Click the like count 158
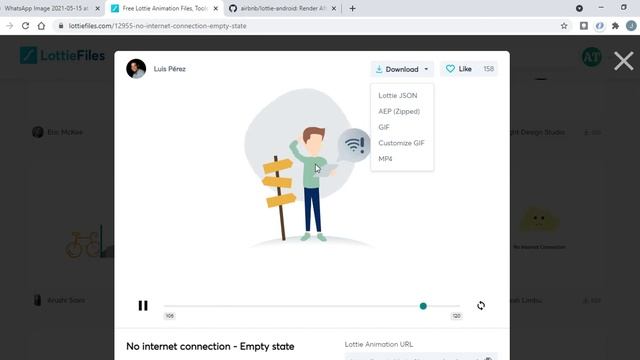 489,69
